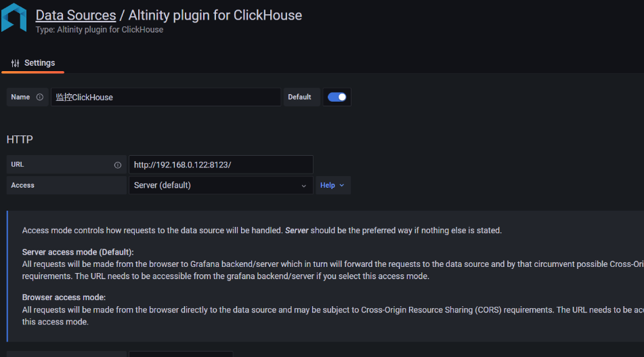The height and width of the screenshot is (357, 644).
Task: Go to the Data Sources breadcrumb link
Action: pyautogui.click(x=76, y=15)
